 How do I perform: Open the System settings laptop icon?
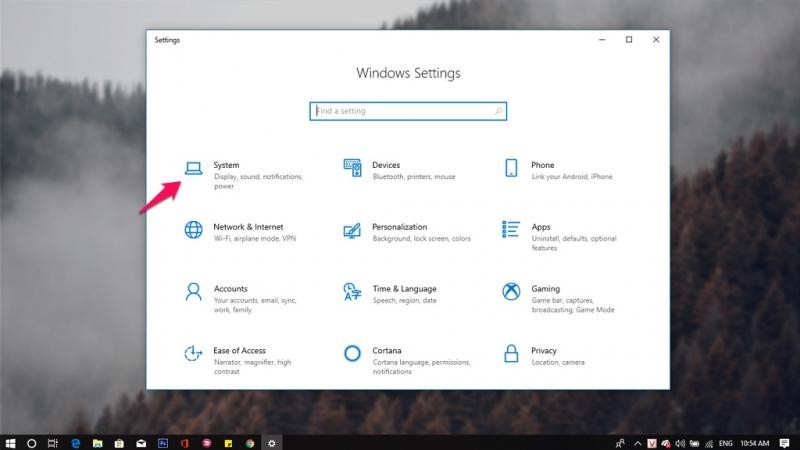[193, 168]
